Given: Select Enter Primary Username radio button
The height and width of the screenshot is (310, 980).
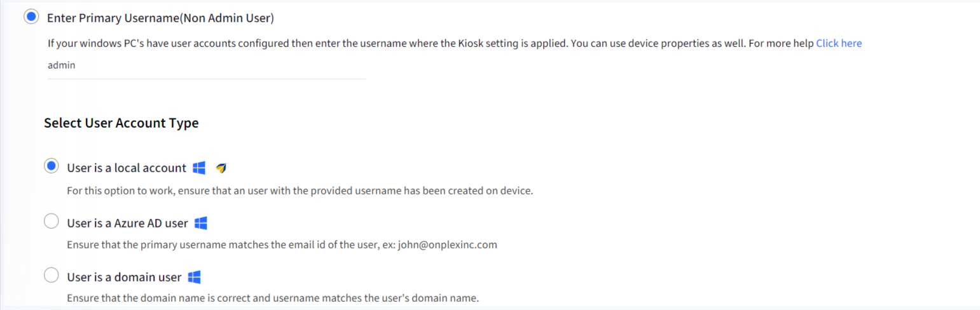Looking at the screenshot, I should tap(31, 17).
